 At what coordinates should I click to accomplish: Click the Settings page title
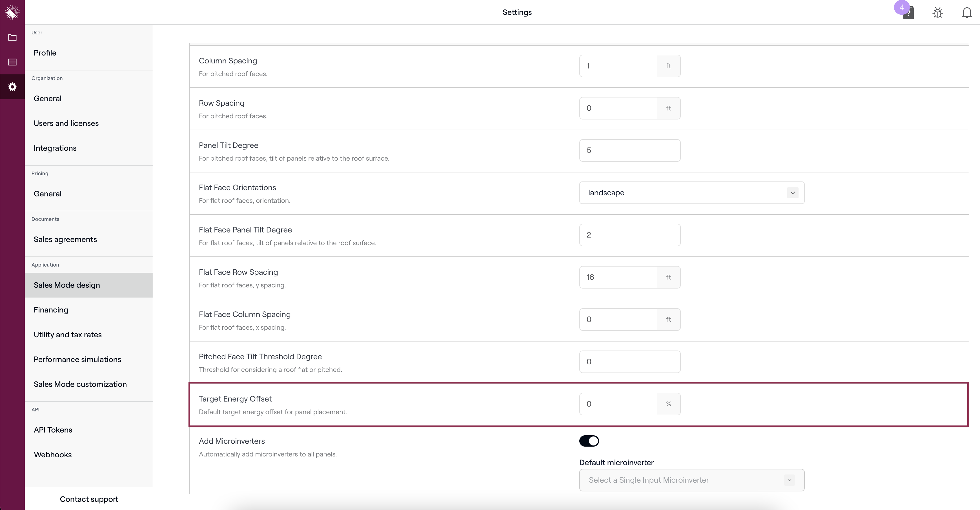point(517,12)
